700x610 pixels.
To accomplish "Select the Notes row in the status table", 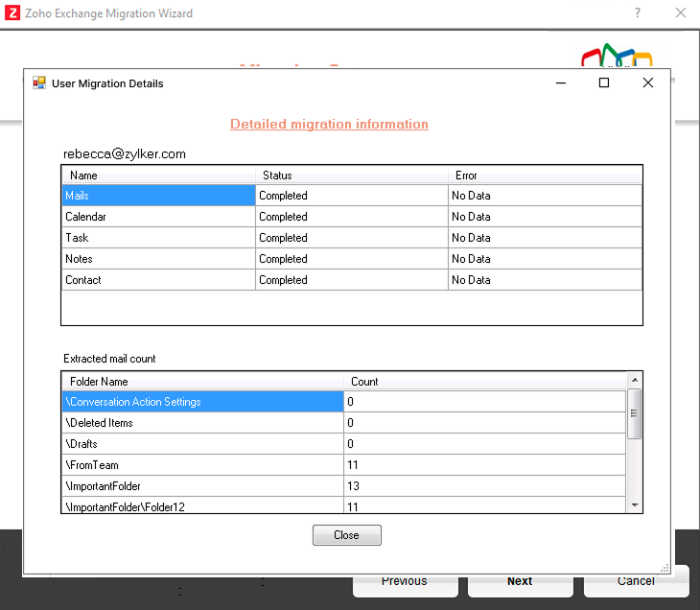I will click(x=352, y=259).
